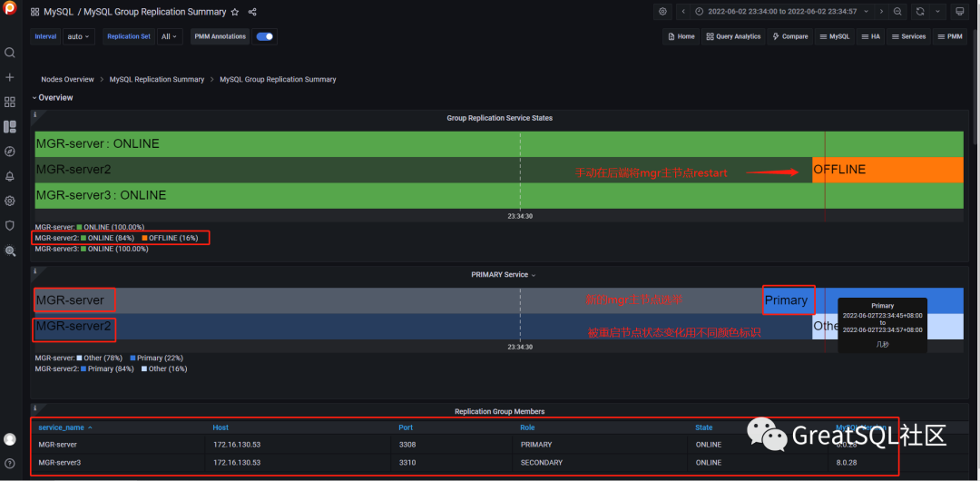
Task: Click the Create plus icon
Action: [9, 77]
